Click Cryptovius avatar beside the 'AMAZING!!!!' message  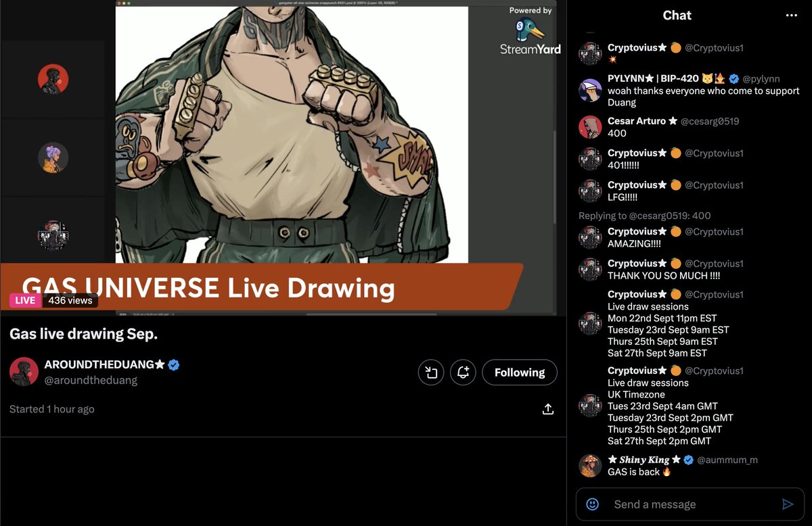(591, 237)
